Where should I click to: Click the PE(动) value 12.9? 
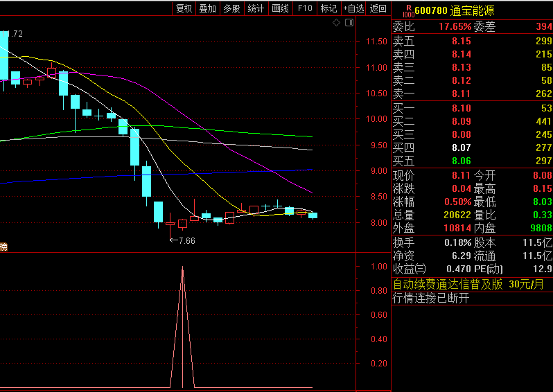(543, 269)
